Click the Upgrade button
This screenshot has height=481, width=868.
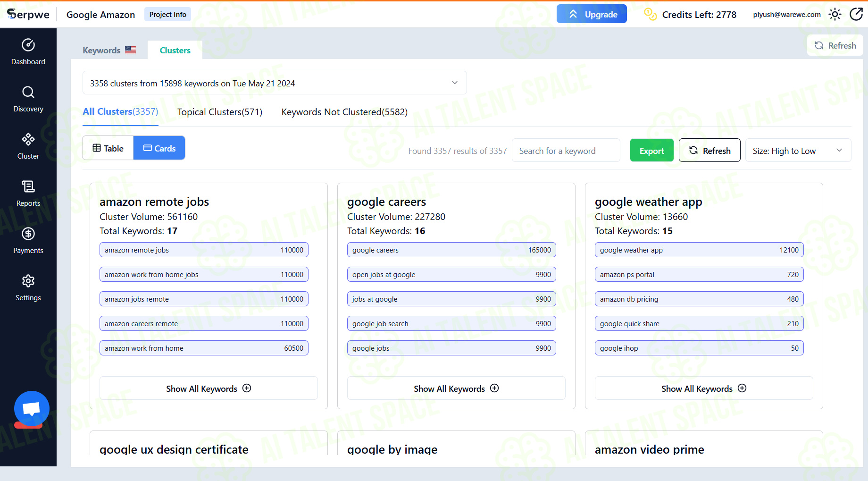pos(592,14)
